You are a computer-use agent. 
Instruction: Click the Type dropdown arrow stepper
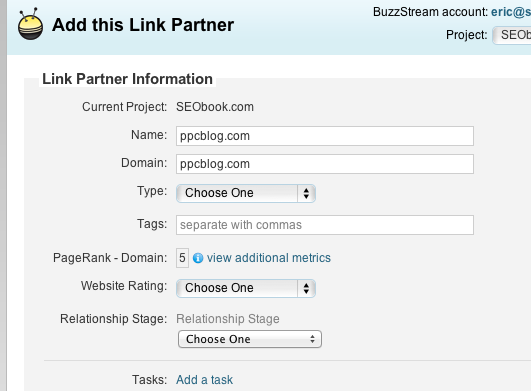point(306,193)
